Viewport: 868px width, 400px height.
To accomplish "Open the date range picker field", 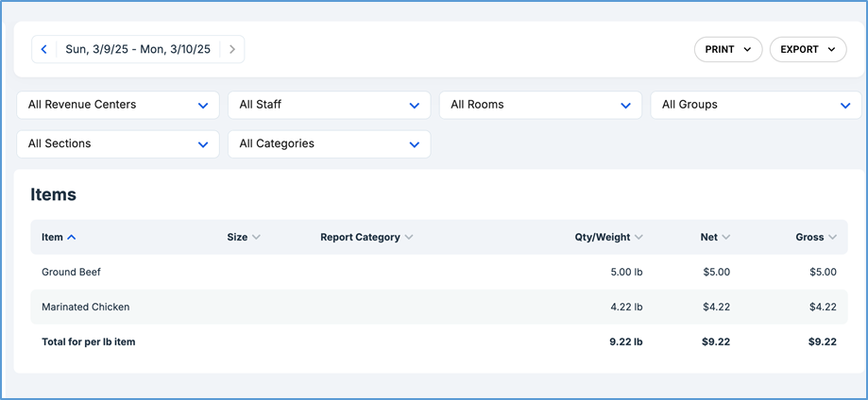I will (x=137, y=49).
